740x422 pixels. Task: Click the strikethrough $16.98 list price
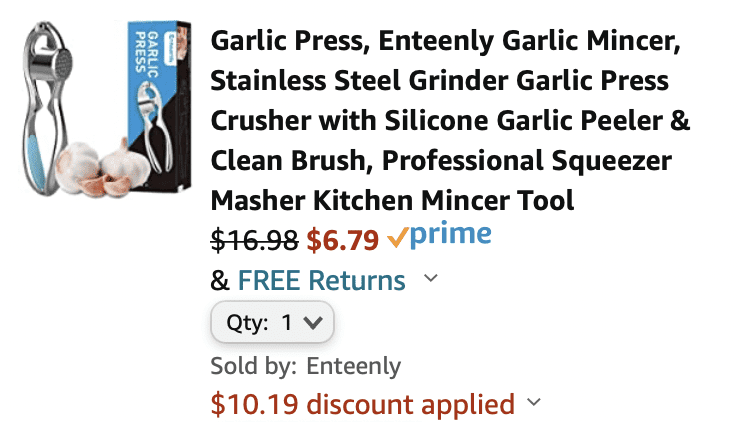(254, 240)
